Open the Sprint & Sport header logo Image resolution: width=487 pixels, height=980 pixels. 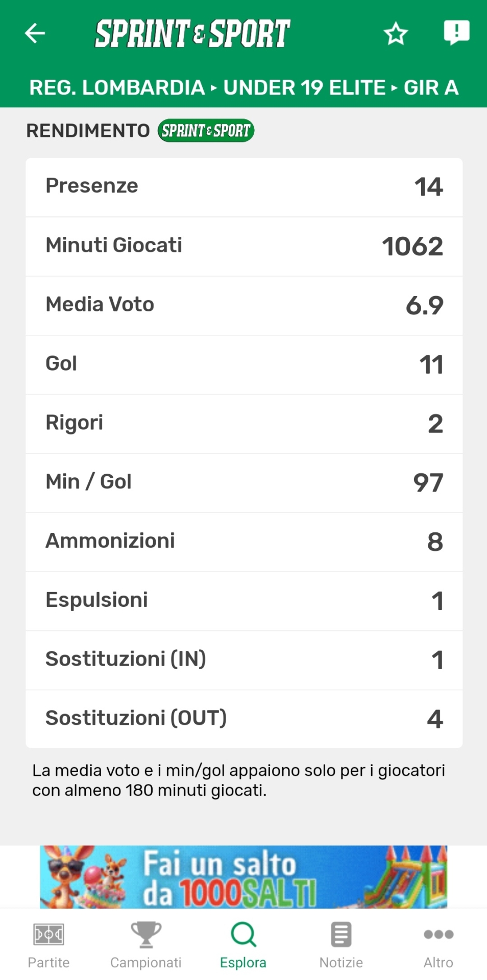(x=192, y=34)
